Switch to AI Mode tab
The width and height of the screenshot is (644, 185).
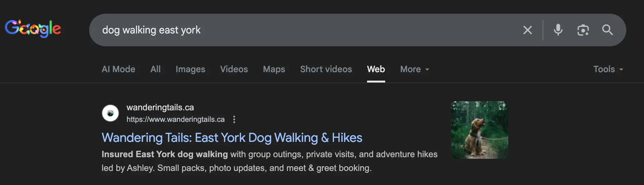119,69
